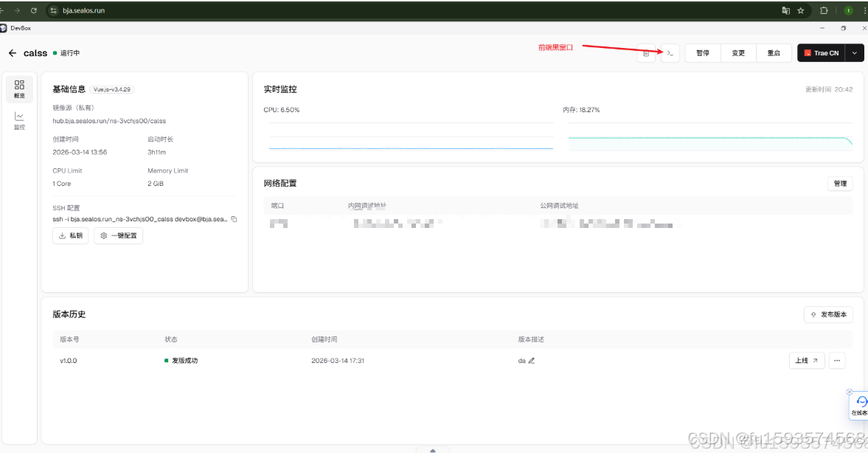Click the calss devbox title
This screenshot has height=453, width=868.
click(x=35, y=53)
